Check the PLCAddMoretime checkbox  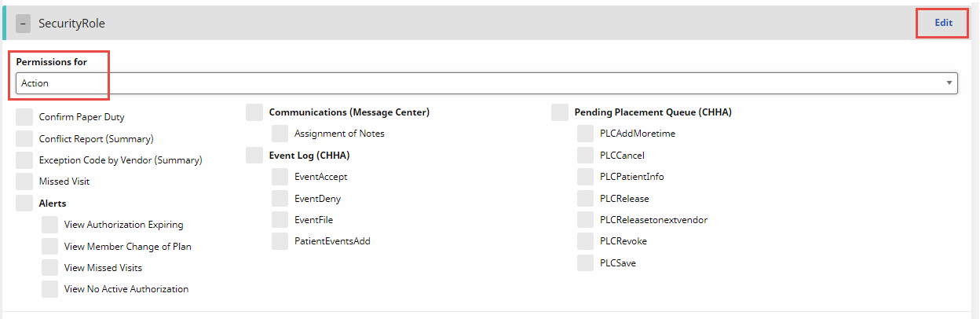586,134
